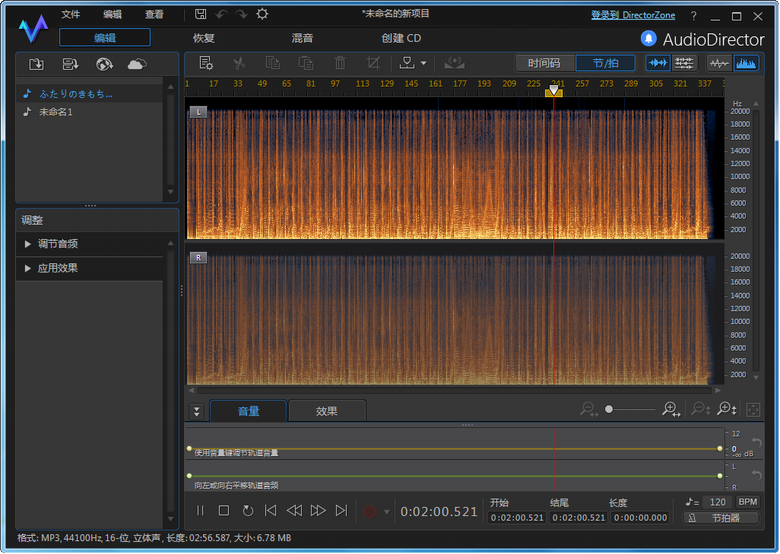Click the import media icon
780x554 pixels.
pyautogui.click(x=37, y=64)
